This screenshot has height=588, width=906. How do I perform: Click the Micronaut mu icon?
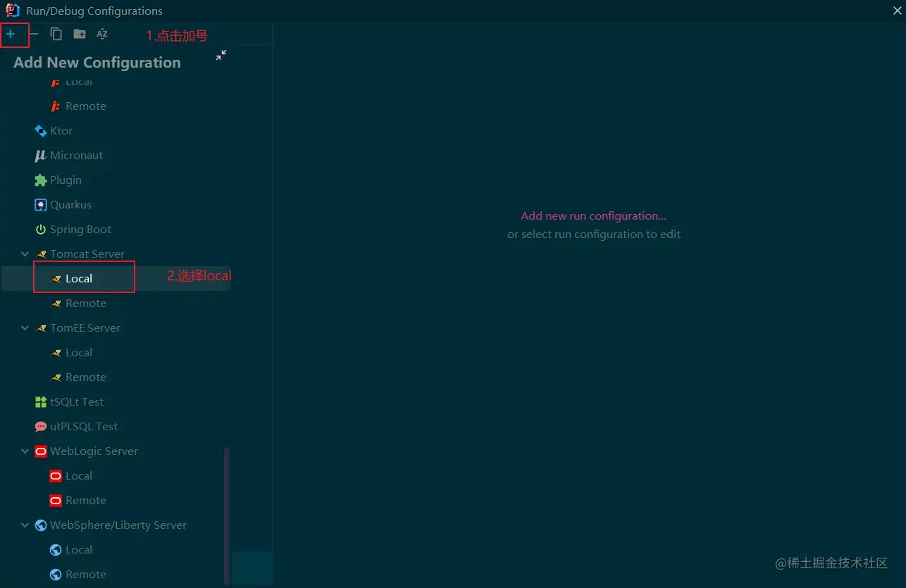tap(41, 156)
